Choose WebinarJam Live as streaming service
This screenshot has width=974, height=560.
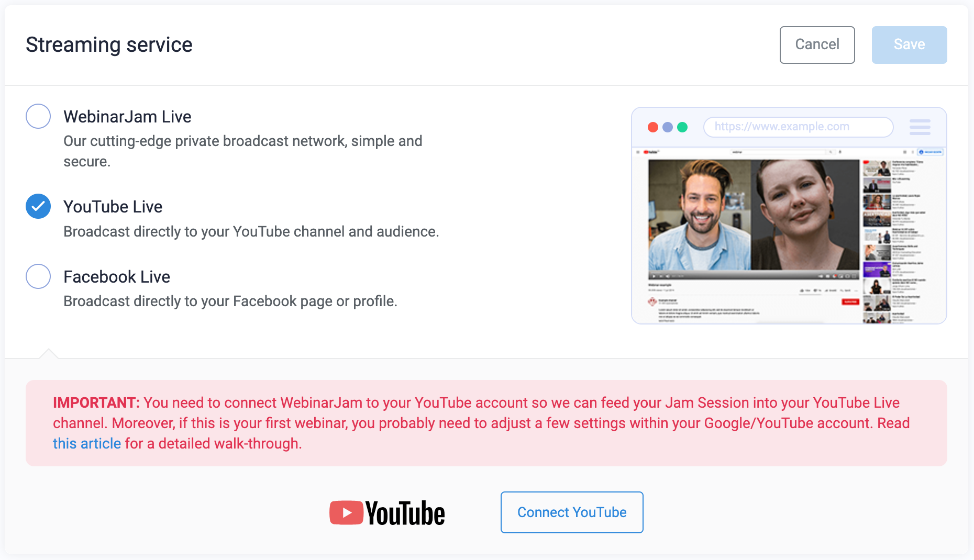click(x=38, y=116)
